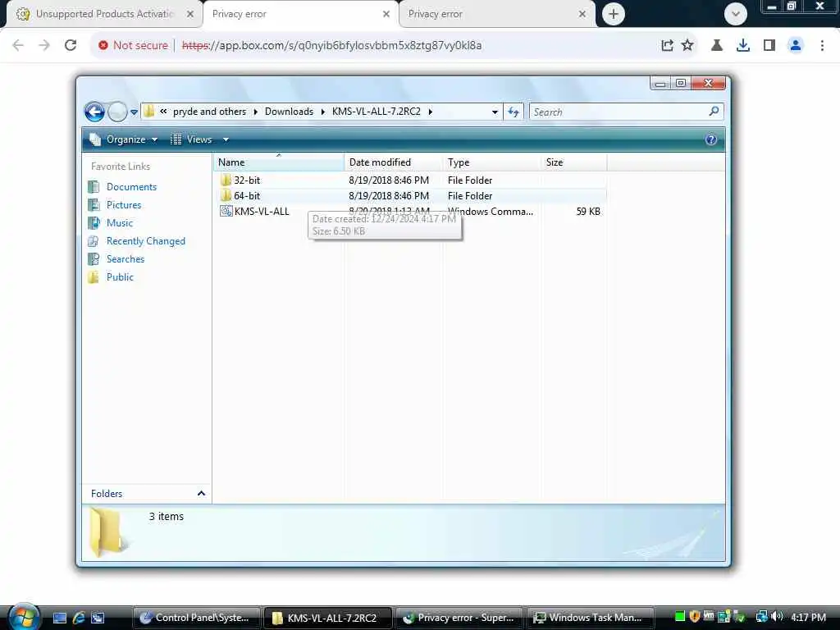Switch to Windows Task Manager taskbar button
This screenshot has height=630, width=840.
(591, 618)
